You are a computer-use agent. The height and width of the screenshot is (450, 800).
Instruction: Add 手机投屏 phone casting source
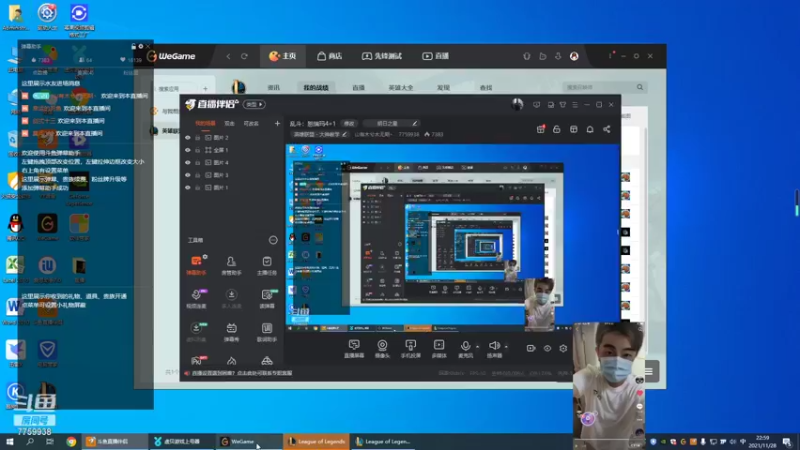(x=410, y=348)
